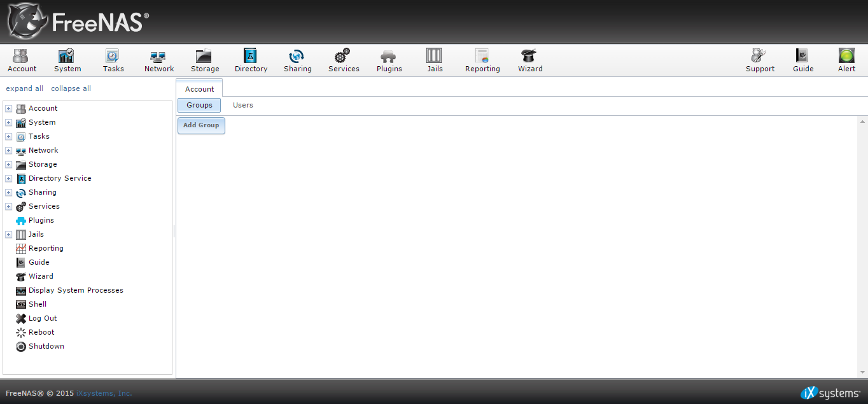
Task: Expand the Sharing tree node
Action: click(x=9, y=192)
